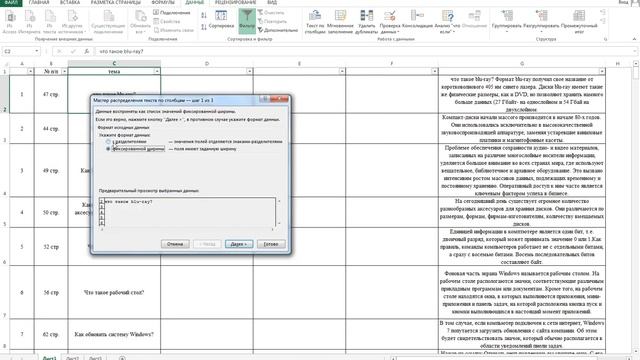The width and height of the screenshot is (640, 360).
Task: Click the 'Отношения' icon
Action: (x=474, y=20)
